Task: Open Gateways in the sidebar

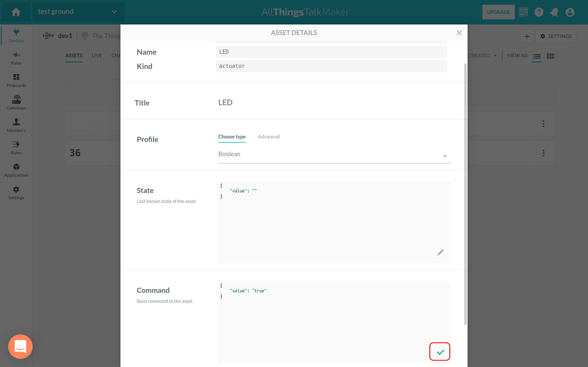Action: [16, 103]
